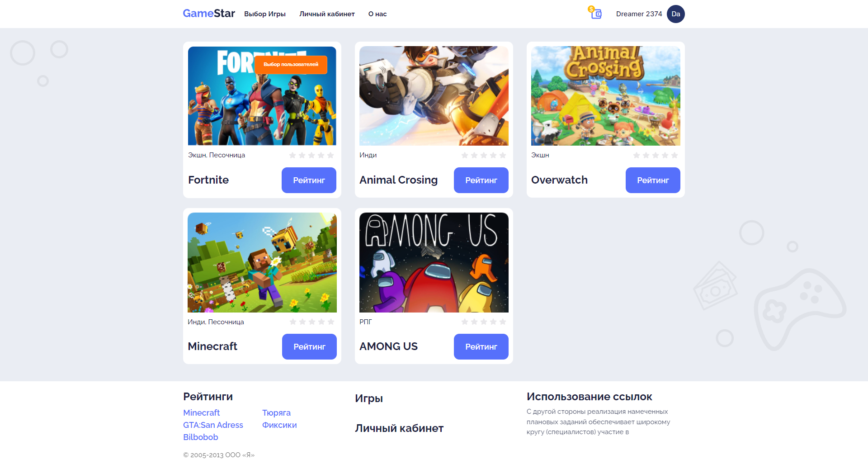The image size is (868, 469).
Task: Open the О нас page
Action: pos(377,14)
